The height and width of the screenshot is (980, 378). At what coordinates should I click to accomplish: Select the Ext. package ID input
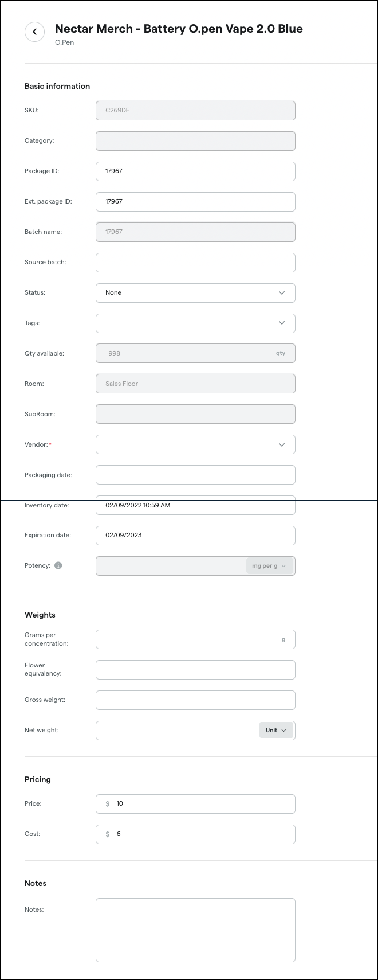tap(195, 201)
